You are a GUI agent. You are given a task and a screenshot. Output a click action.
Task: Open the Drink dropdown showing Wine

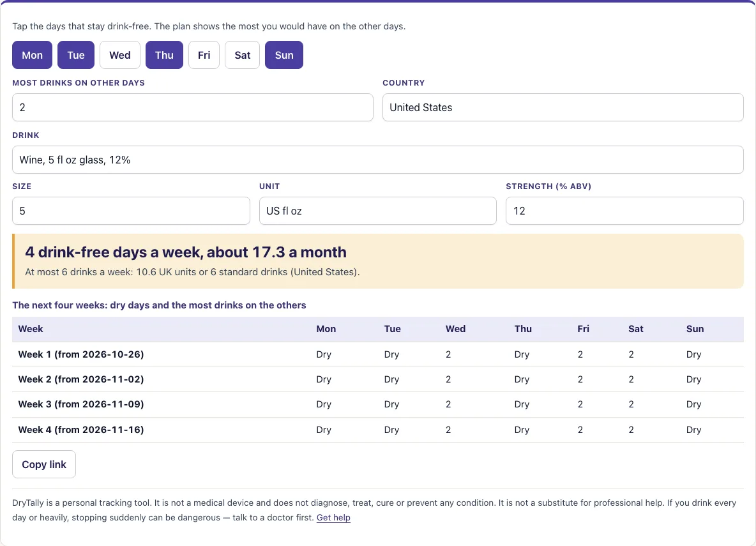coord(377,160)
